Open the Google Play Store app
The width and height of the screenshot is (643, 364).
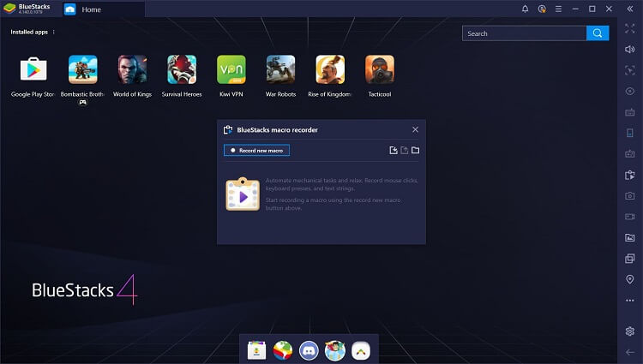[x=33, y=69]
